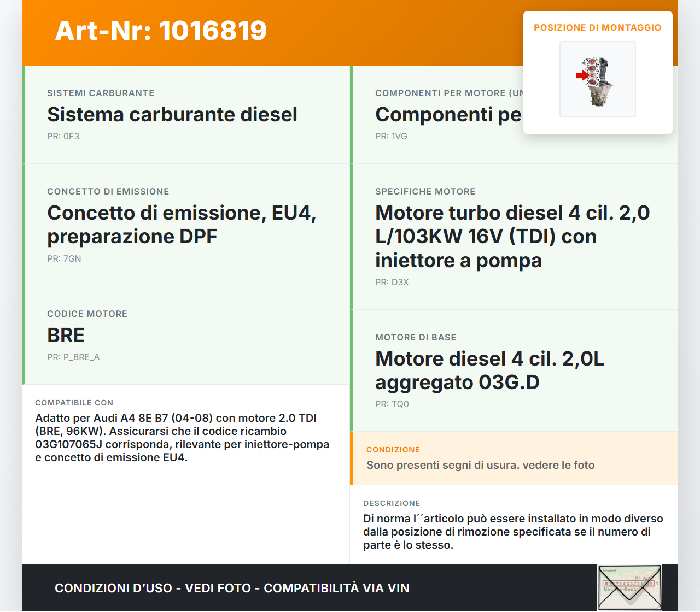Click the 'Posizione di montaggio' heading
The height and width of the screenshot is (612, 700).
click(x=597, y=27)
